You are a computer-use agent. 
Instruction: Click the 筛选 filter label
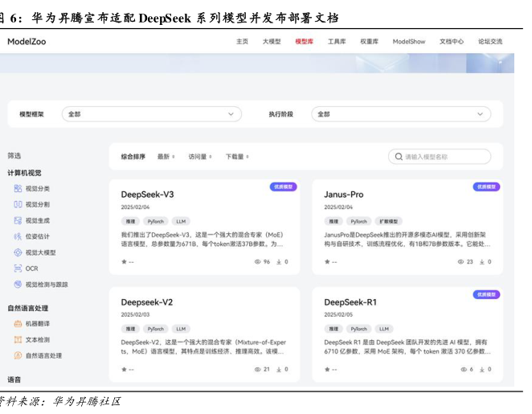pyautogui.click(x=14, y=156)
